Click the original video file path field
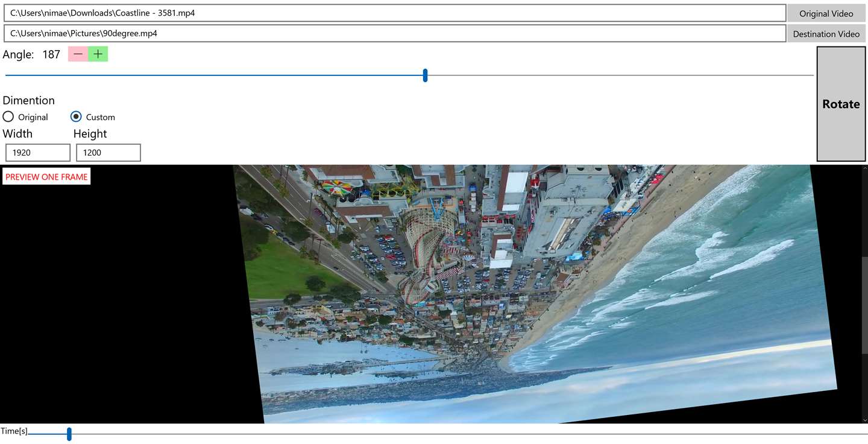Image resolution: width=868 pixels, height=444 pixels. click(395, 13)
